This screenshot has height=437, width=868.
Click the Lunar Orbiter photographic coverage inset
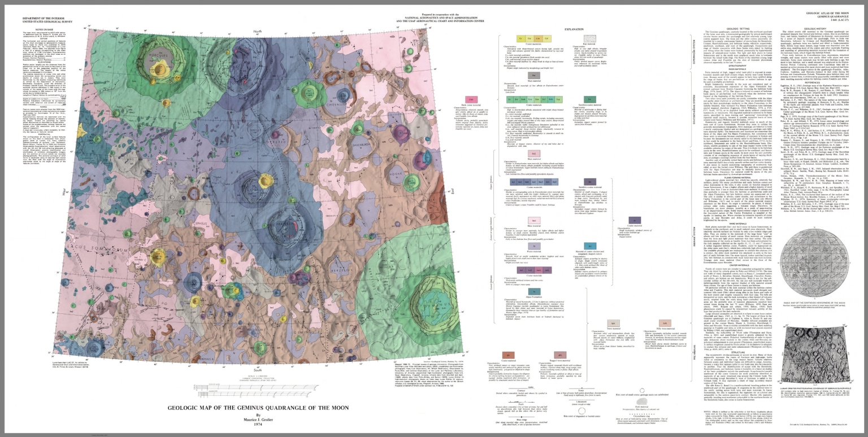click(x=816, y=354)
